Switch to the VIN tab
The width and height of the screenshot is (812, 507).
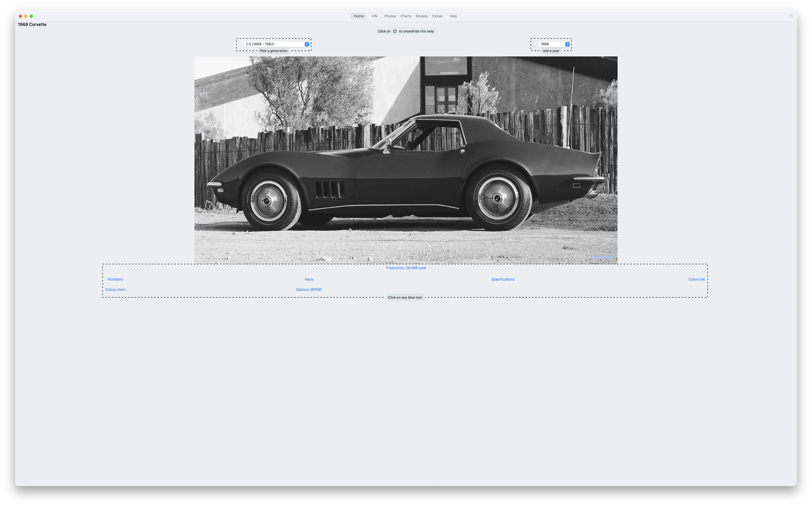(374, 16)
